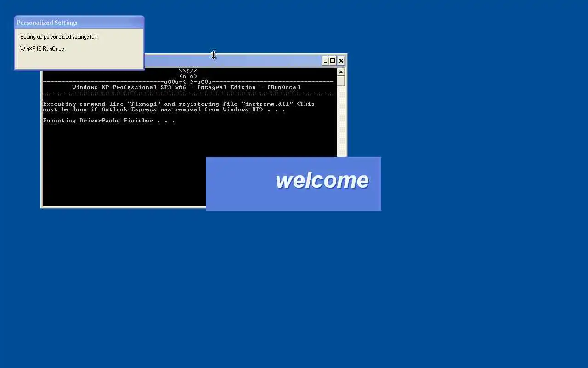This screenshot has height=368, width=588.
Task: Minimize the RunOnce console window
Action: [x=325, y=61]
